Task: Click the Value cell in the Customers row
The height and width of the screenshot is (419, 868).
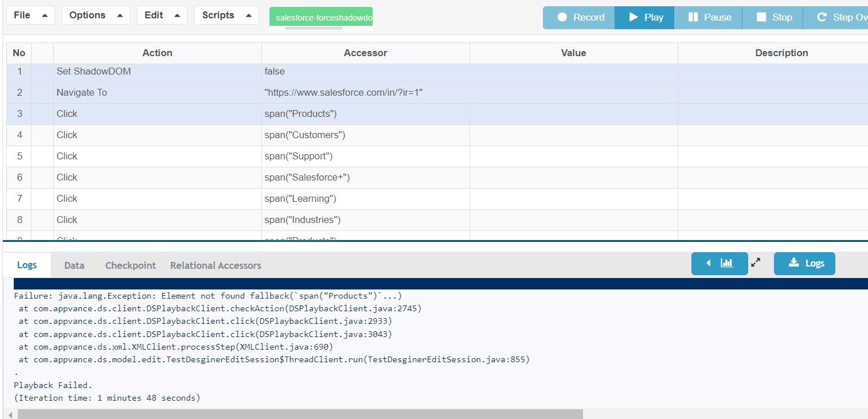Action: click(574, 135)
